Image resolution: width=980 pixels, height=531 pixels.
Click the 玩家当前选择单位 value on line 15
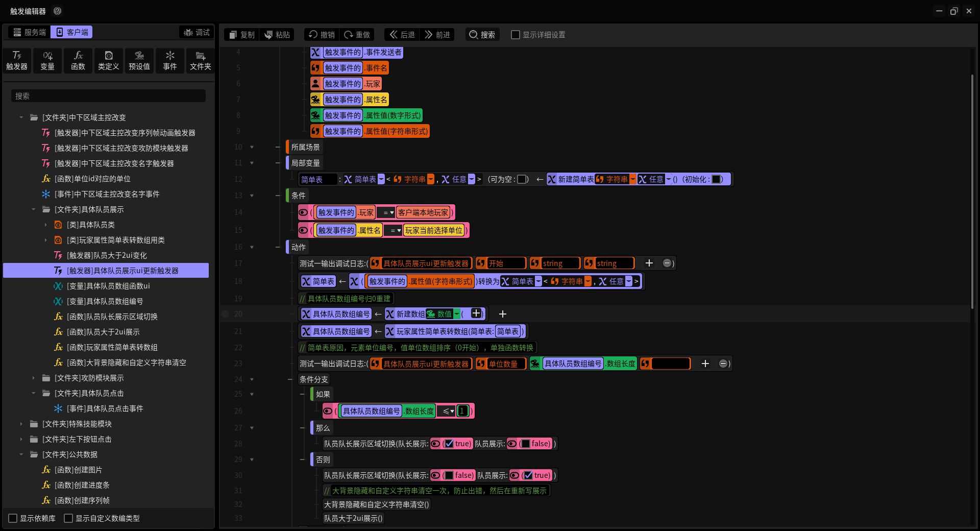(434, 230)
